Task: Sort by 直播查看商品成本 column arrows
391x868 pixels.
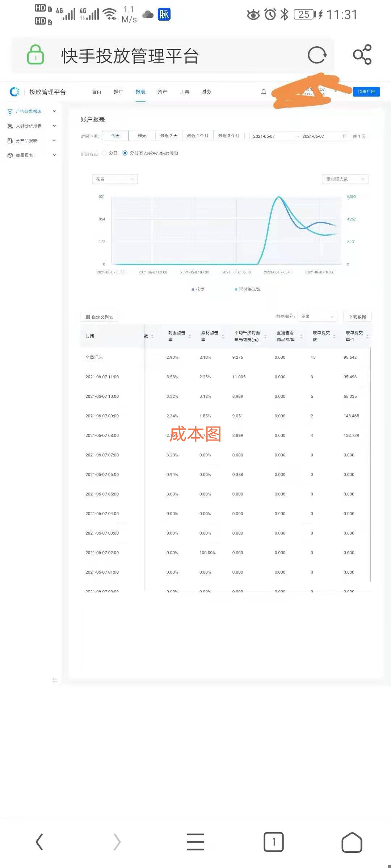Action: point(301,336)
